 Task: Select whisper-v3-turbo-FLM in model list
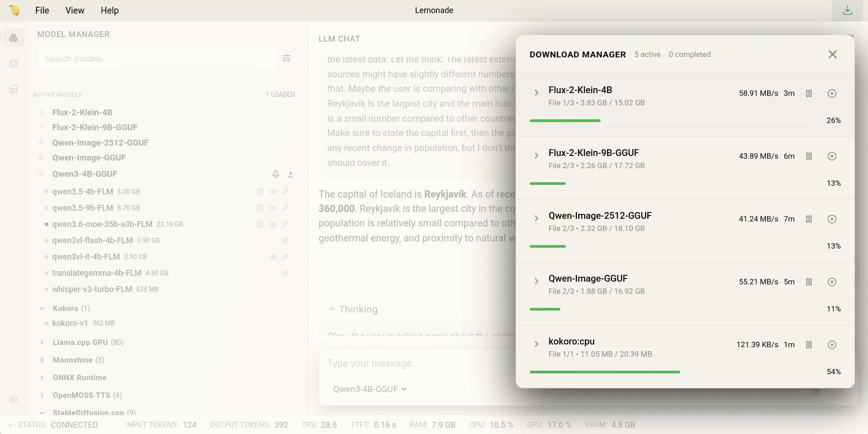click(x=92, y=289)
